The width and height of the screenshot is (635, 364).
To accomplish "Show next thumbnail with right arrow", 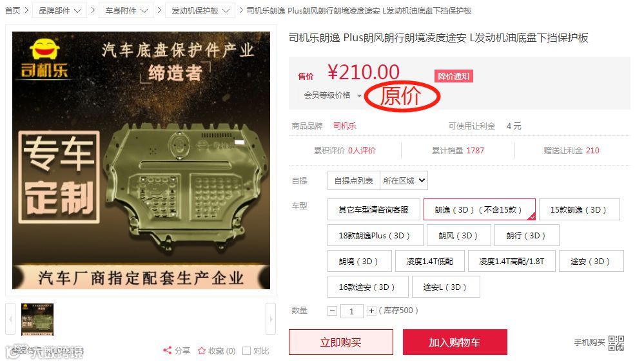I will tap(271, 319).
